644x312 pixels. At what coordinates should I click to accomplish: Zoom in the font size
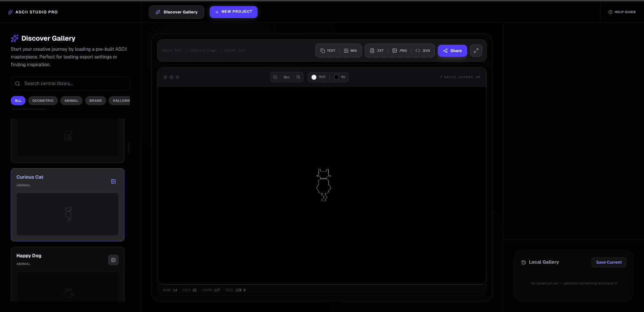(298, 77)
